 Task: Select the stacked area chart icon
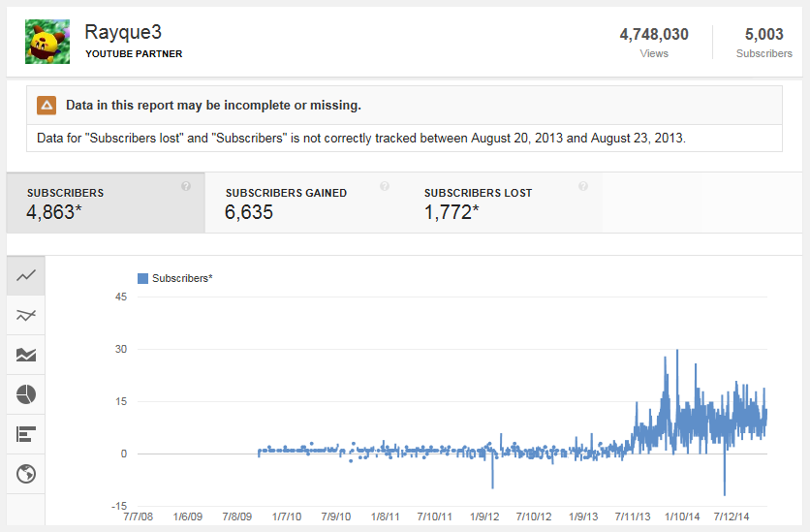click(x=26, y=355)
